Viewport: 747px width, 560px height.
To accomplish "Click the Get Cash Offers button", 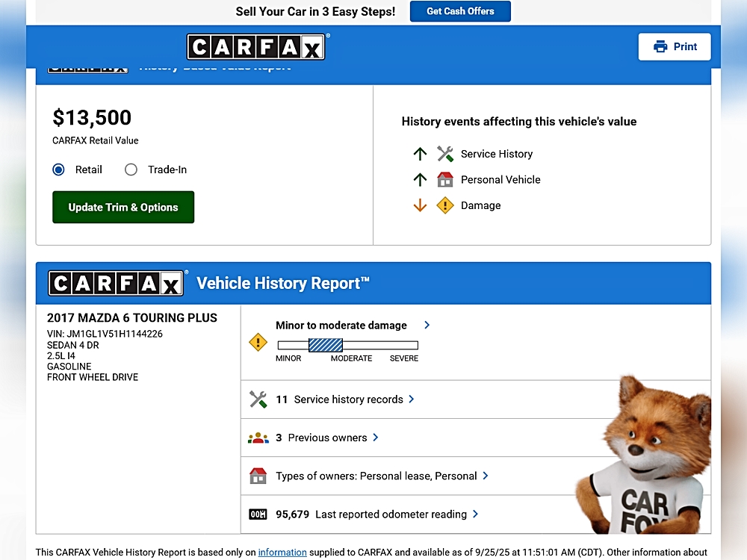I will click(460, 11).
